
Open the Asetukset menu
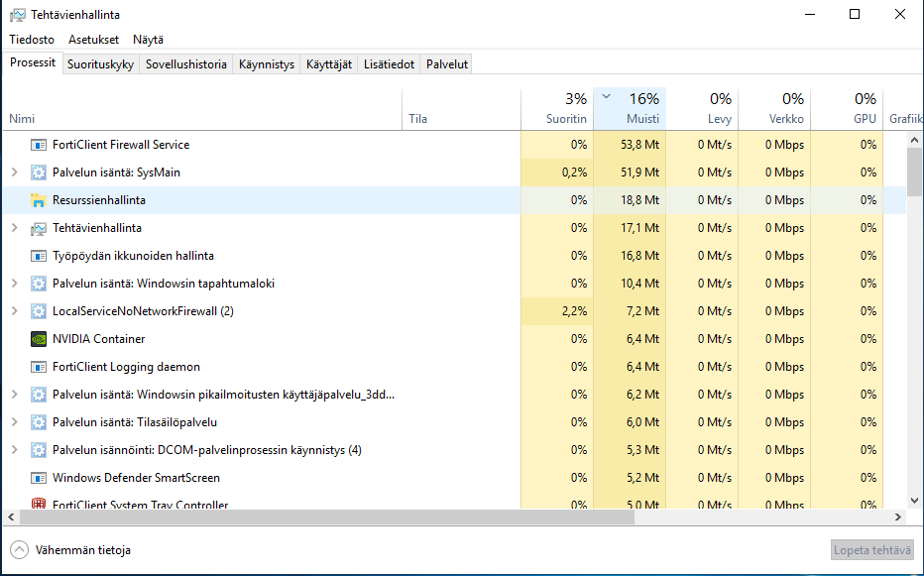[94, 40]
